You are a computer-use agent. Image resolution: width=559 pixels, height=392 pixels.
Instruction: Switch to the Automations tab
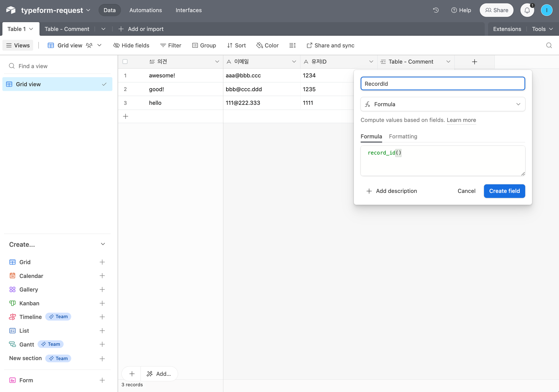[146, 10]
